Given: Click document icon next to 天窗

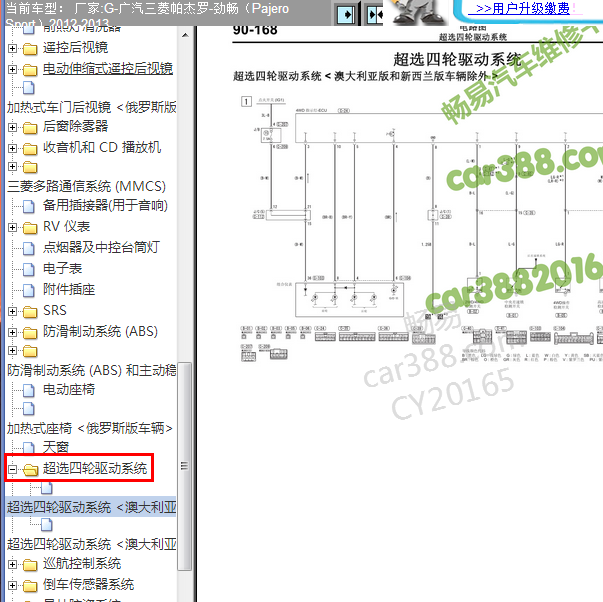Looking at the screenshot, I should click(29, 447).
